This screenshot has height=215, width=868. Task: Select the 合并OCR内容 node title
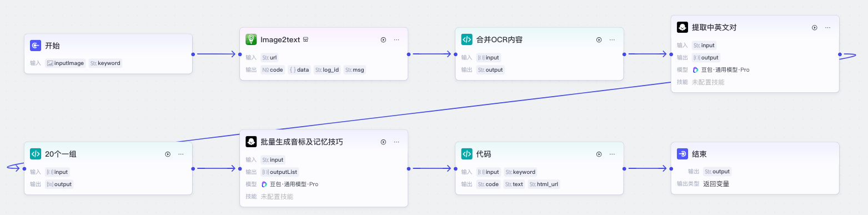[x=499, y=39]
